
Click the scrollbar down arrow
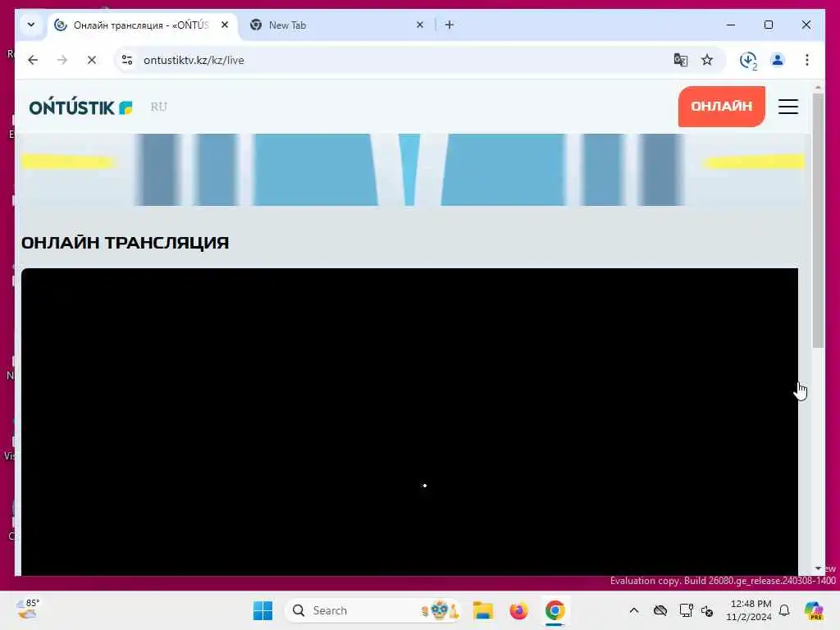[x=818, y=568]
